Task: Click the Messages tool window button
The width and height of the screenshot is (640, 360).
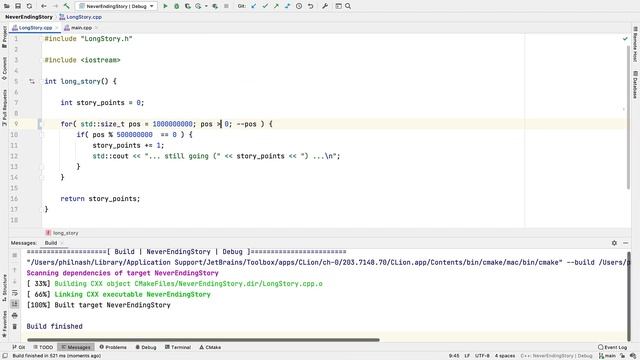Action: click(76, 347)
